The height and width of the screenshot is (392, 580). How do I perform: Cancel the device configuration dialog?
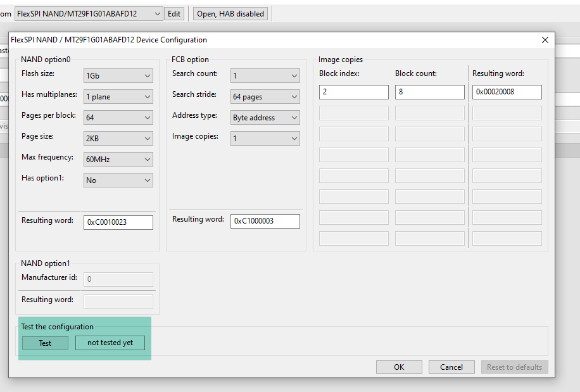coord(451,367)
